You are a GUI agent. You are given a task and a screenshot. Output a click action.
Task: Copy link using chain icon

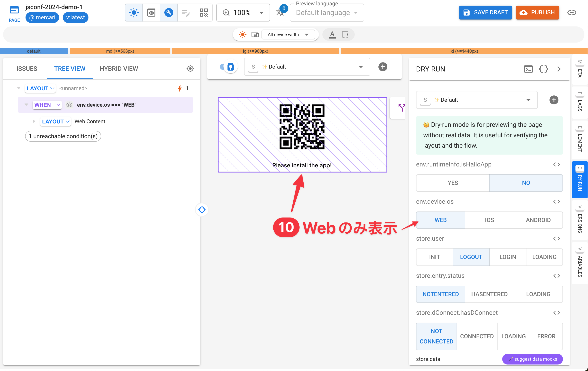click(572, 13)
